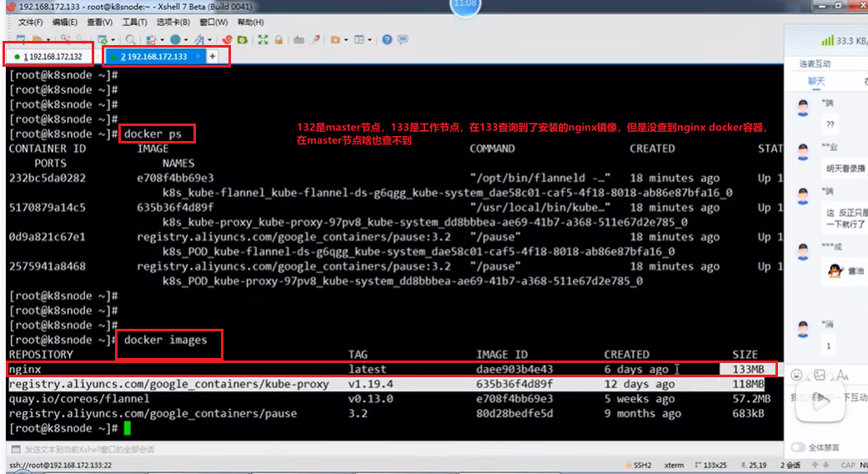
Task: Toggle full screen with green arrows icon
Action: click(x=263, y=40)
